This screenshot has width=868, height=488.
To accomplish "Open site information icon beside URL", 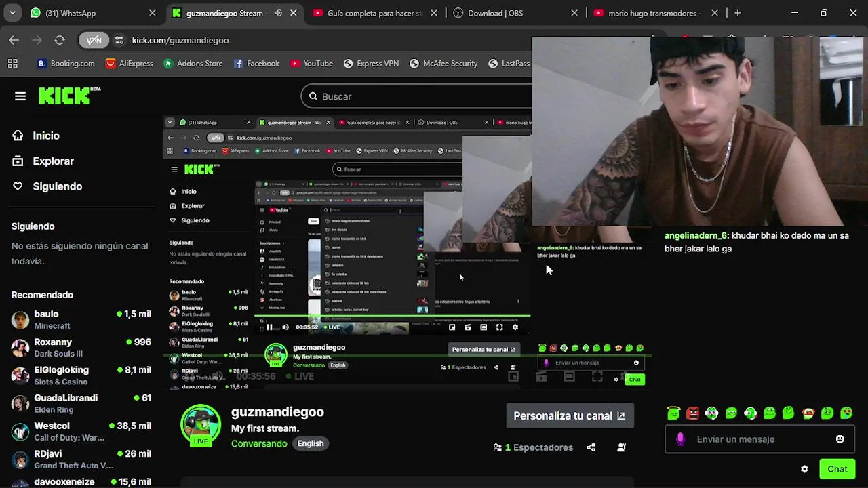I will point(119,40).
